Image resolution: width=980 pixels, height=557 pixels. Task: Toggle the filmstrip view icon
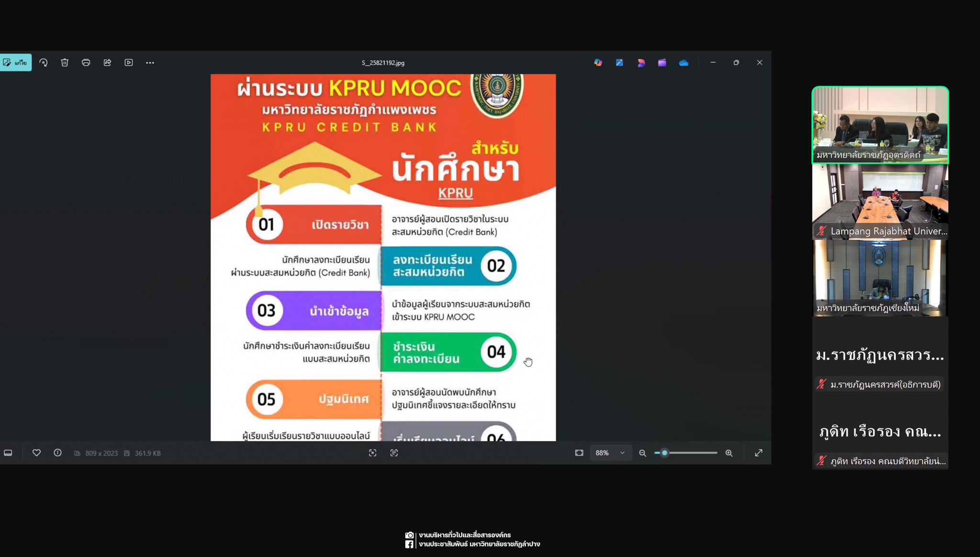click(8, 453)
